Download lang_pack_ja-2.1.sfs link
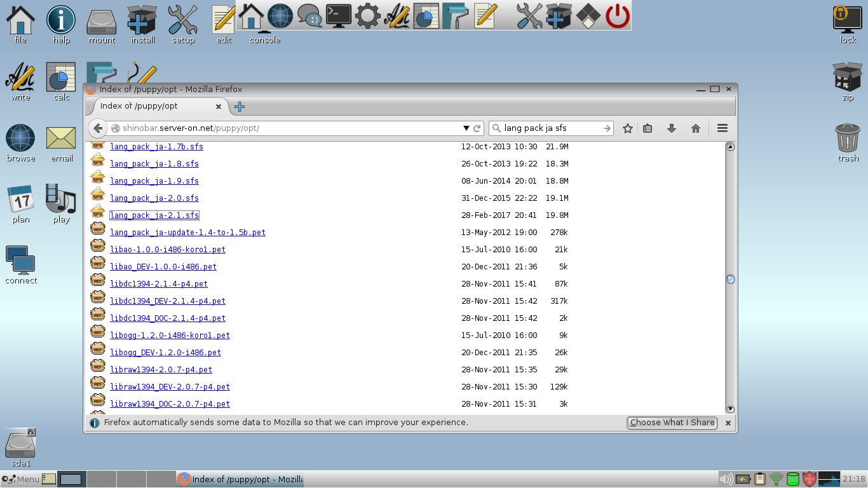Viewport: 868px width, 488px height. coord(154,215)
